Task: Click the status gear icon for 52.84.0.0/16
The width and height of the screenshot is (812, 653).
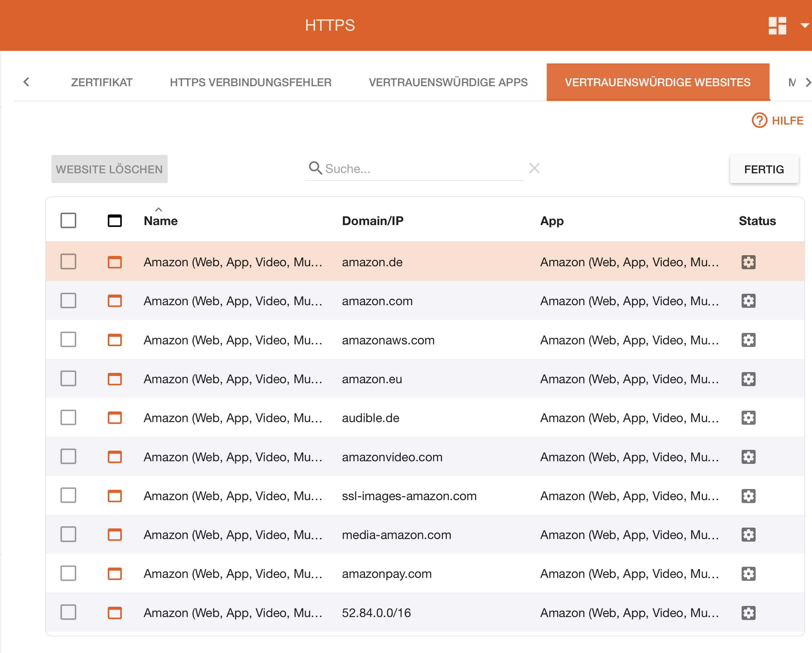Action: 748,613
